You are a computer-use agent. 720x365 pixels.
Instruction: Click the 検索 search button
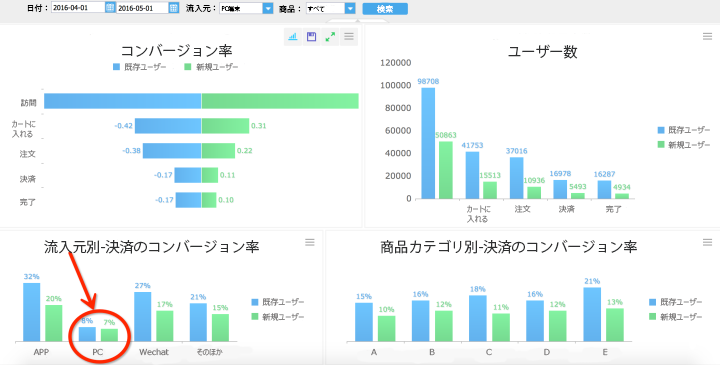tap(385, 9)
